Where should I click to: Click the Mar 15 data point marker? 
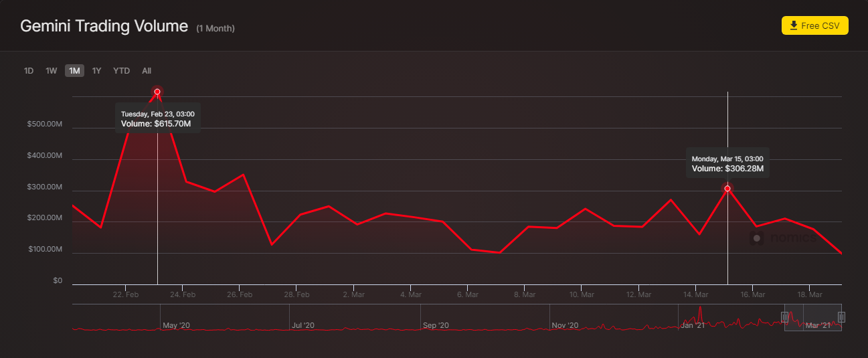coord(727,189)
